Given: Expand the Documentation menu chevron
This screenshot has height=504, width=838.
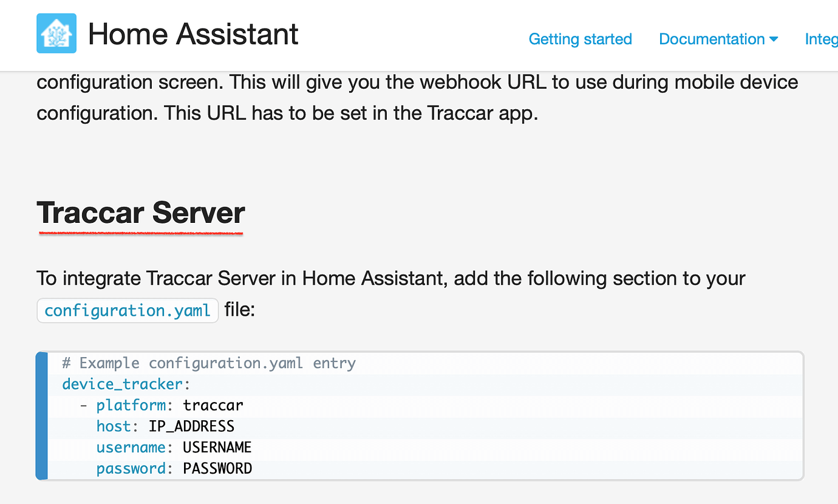Looking at the screenshot, I should [774, 39].
